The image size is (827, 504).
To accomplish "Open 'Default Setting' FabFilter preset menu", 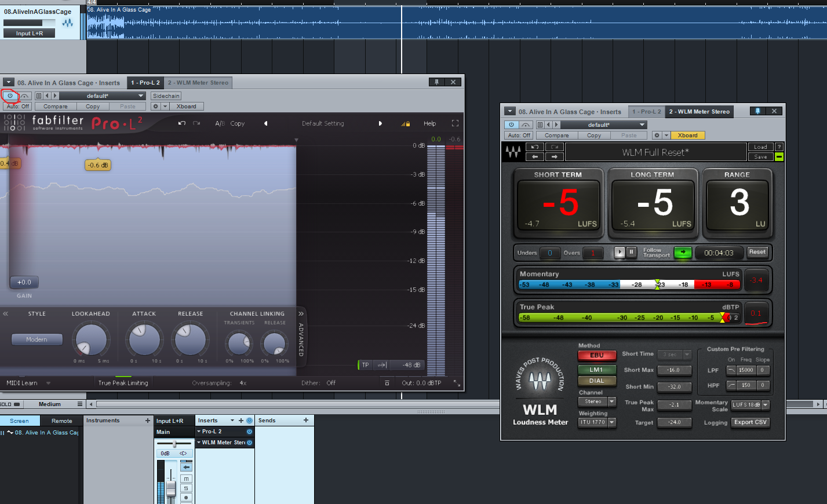I will coord(323,123).
